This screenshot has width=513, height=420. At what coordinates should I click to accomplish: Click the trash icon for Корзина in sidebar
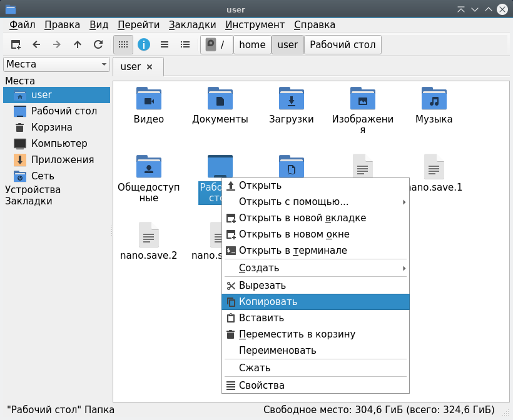(x=20, y=127)
